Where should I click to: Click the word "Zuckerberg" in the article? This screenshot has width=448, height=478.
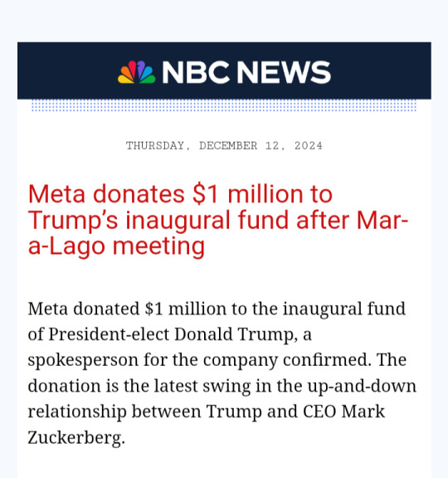75,437
